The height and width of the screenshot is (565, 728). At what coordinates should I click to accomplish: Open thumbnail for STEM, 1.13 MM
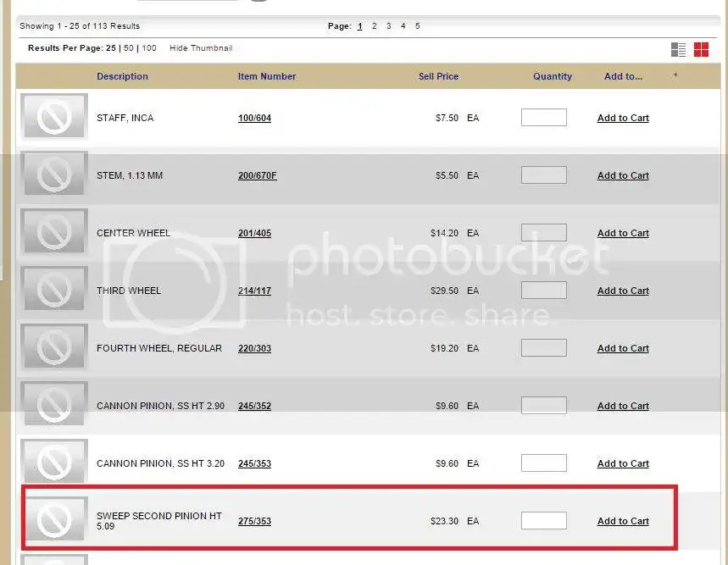(54, 174)
